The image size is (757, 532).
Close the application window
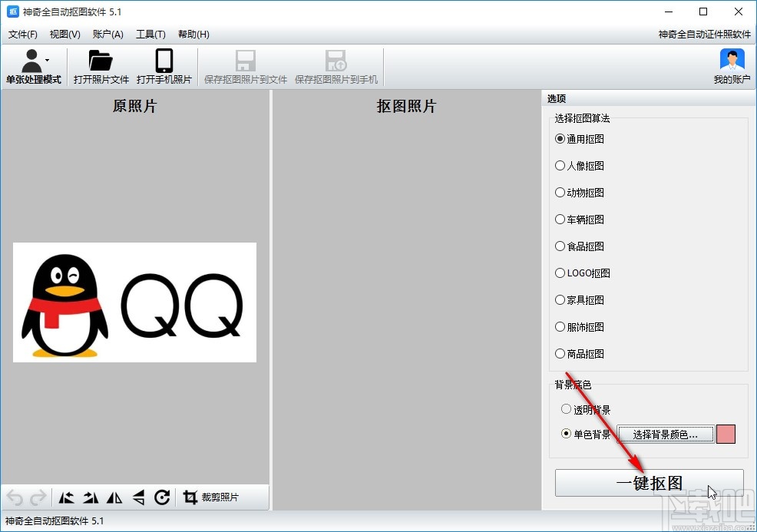click(738, 12)
